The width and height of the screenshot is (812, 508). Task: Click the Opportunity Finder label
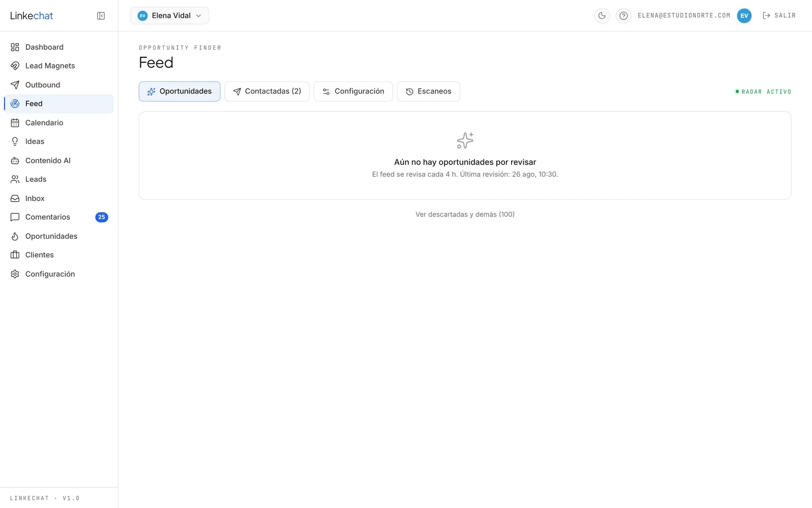[180, 48]
